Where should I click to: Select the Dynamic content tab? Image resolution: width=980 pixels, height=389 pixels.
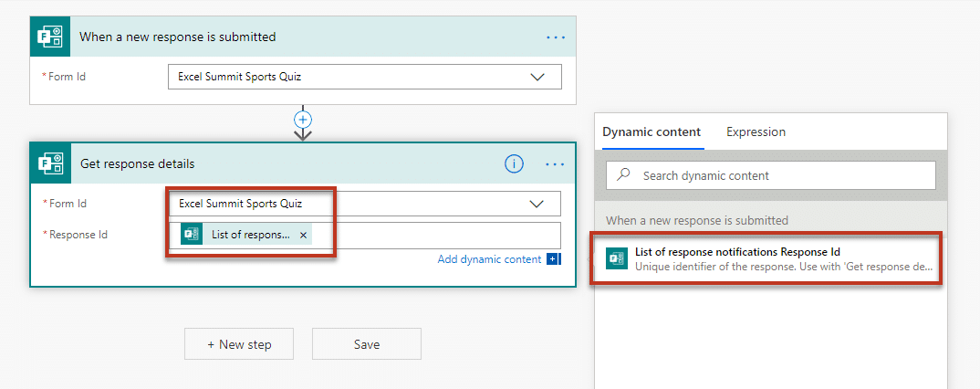(652, 131)
